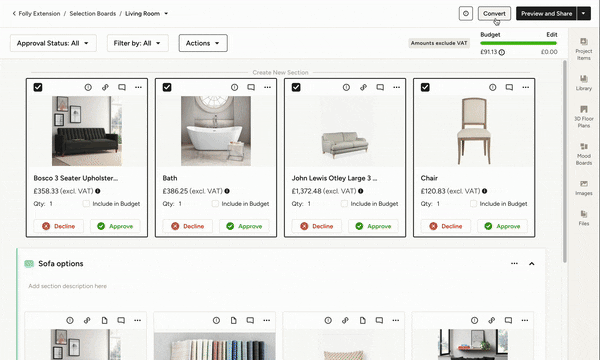The width and height of the screenshot is (600, 360).
Task: Open more options on Chair card
Action: pos(526,87)
